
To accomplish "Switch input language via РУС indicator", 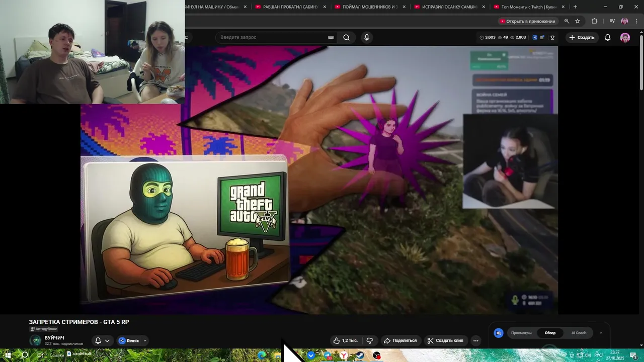I will 598,355.
